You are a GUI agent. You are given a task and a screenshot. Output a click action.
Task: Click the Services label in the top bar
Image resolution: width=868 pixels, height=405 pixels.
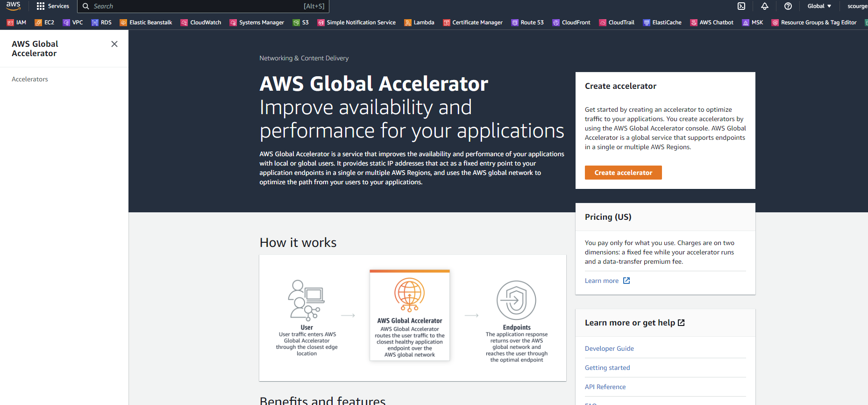tap(58, 6)
